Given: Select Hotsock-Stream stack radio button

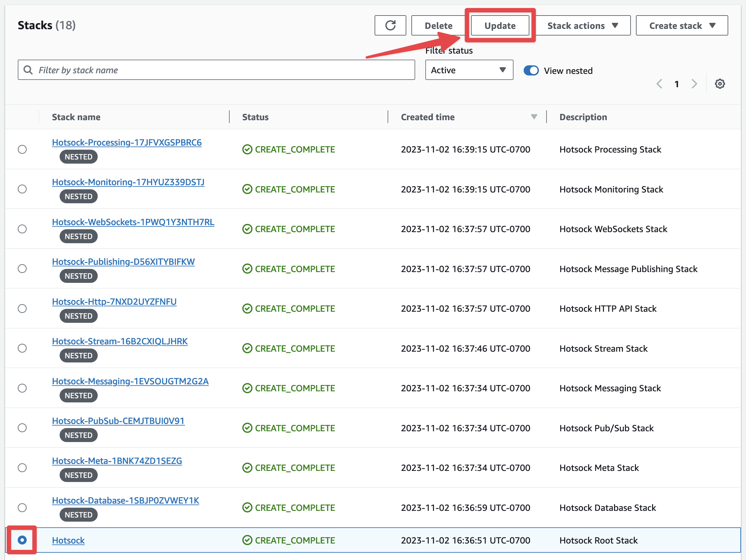Looking at the screenshot, I should (x=22, y=348).
